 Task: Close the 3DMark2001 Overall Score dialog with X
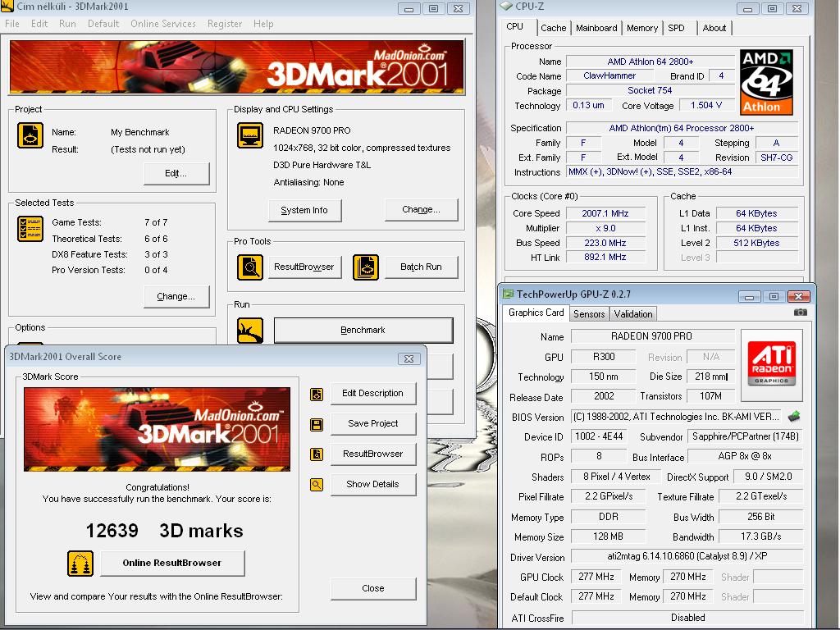click(409, 359)
